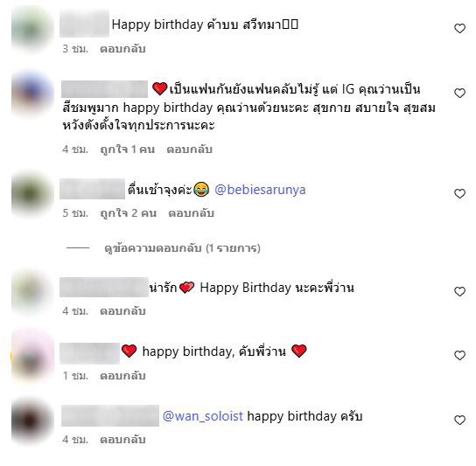Like the 'happy birthday, คับพี่ว่าน' comment
This screenshot has height=466, width=476.
click(459, 355)
